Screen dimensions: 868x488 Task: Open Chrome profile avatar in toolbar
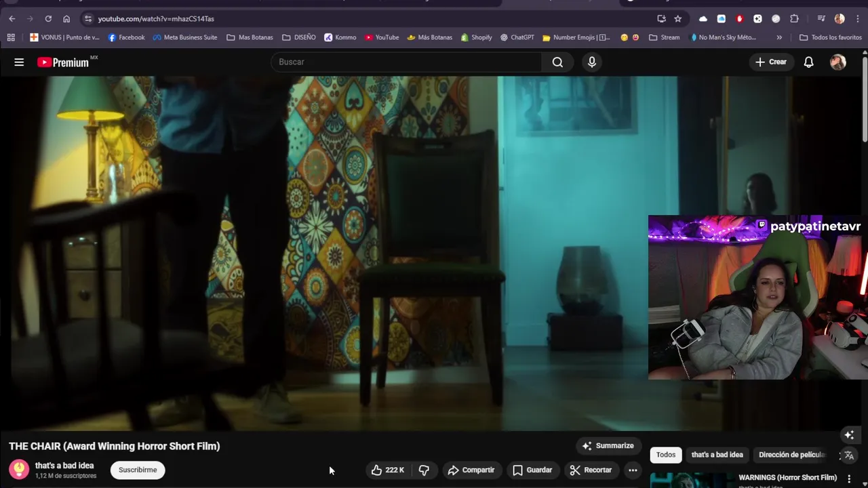840,19
